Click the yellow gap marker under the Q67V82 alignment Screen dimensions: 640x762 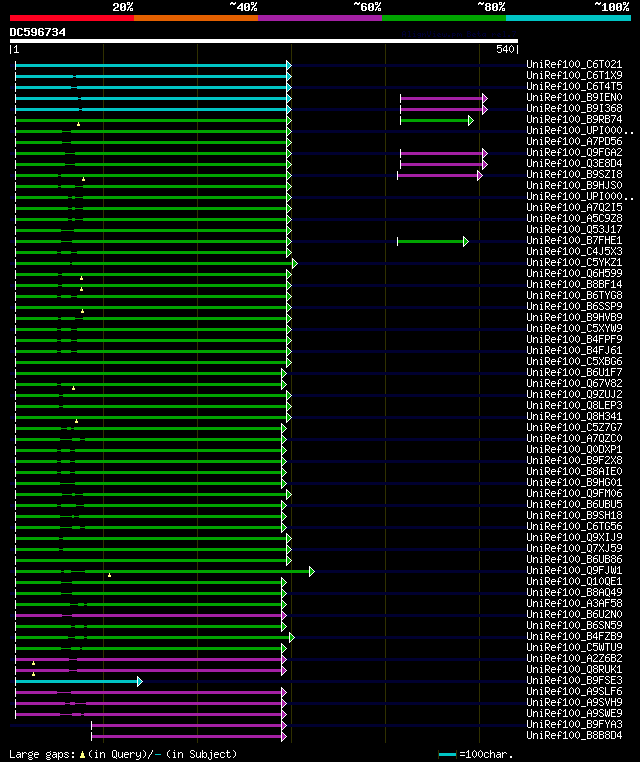click(73, 388)
